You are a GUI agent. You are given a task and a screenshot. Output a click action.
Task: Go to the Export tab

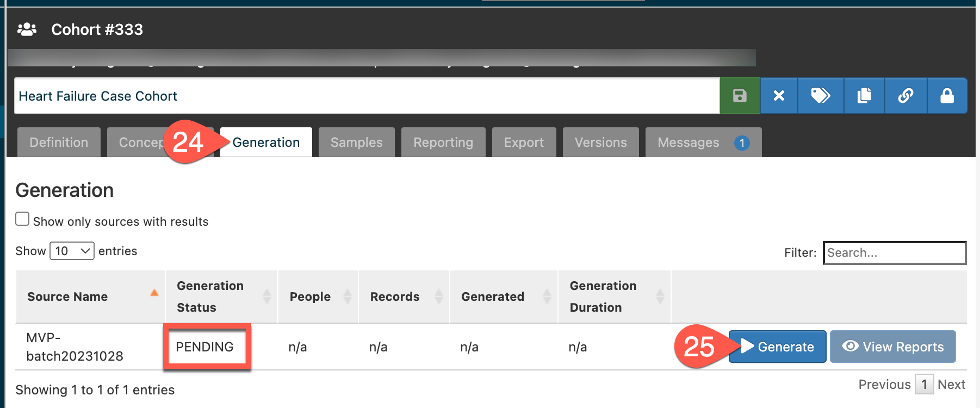tap(524, 143)
